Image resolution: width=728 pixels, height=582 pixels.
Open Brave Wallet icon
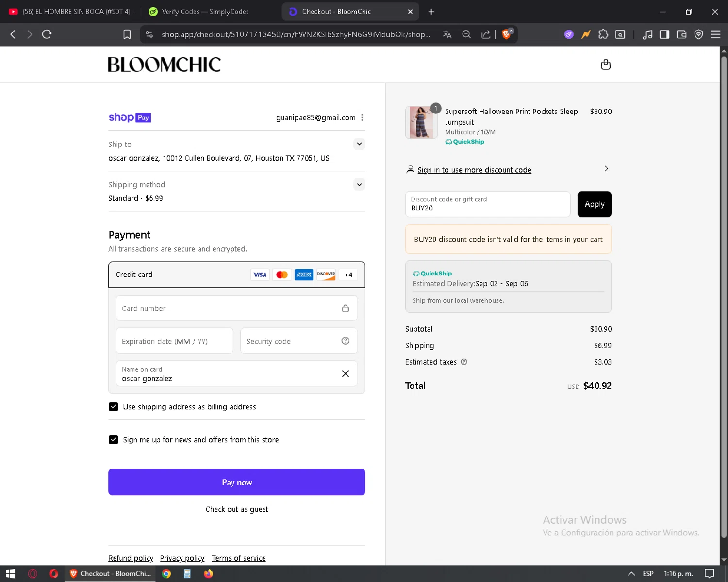[x=681, y=34]
